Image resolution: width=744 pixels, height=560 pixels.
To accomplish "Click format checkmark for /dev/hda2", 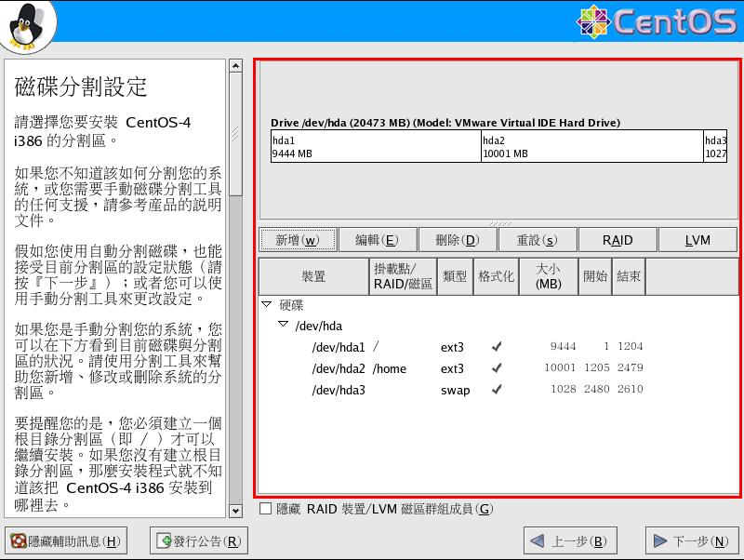I will click(x=497, y=368).
